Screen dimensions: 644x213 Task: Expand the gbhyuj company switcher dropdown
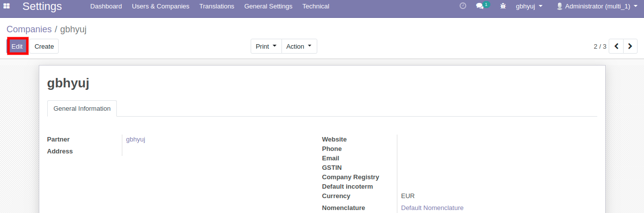coord(529,6)
